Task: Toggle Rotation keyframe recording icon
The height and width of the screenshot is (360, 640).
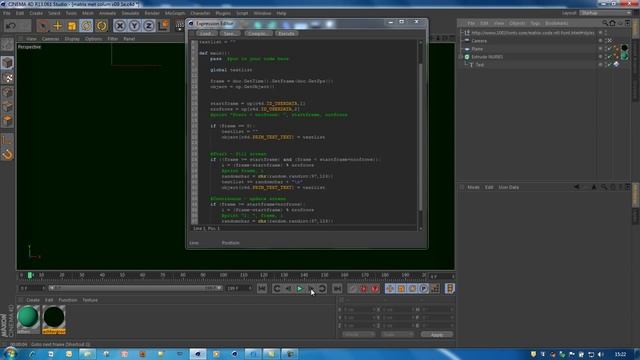Action: pos(412,289)
